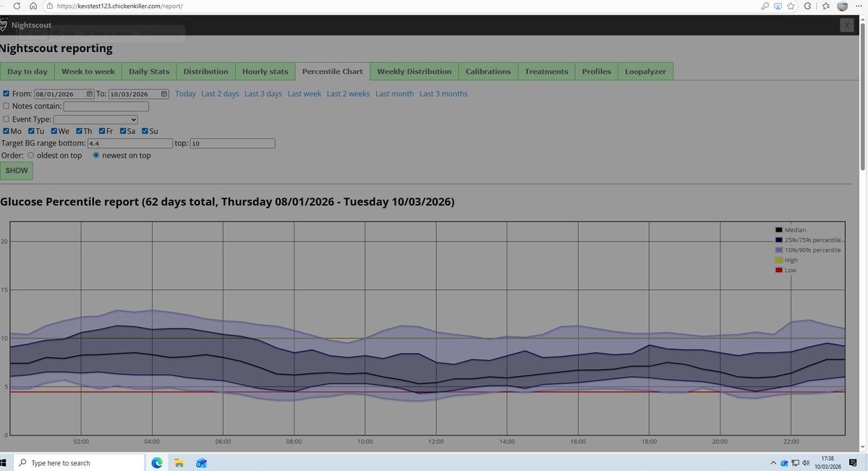Screen dimensions: 868x471
Task: Click the Last 2 weeks link
Action: [348, 94]
